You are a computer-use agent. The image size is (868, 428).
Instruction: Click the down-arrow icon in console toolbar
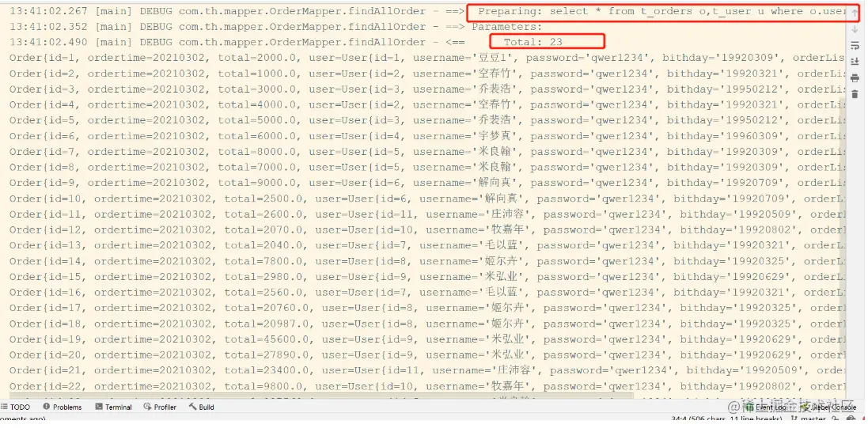tap(855, 28)
